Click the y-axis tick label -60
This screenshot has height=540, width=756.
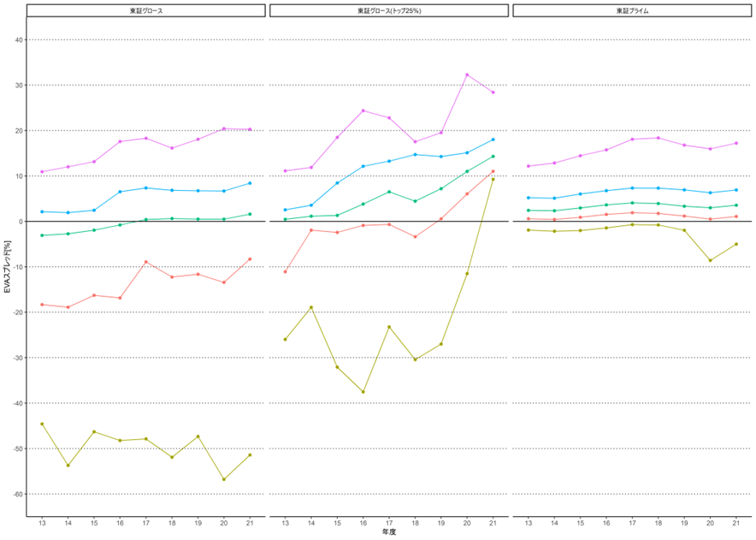click(x=16, y=494)
